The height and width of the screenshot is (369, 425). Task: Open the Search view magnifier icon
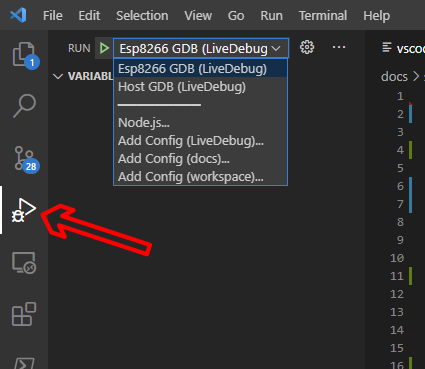tap(24, 106)
